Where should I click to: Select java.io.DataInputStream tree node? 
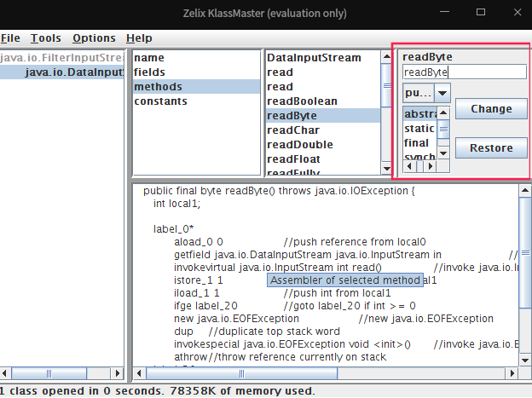61,72
